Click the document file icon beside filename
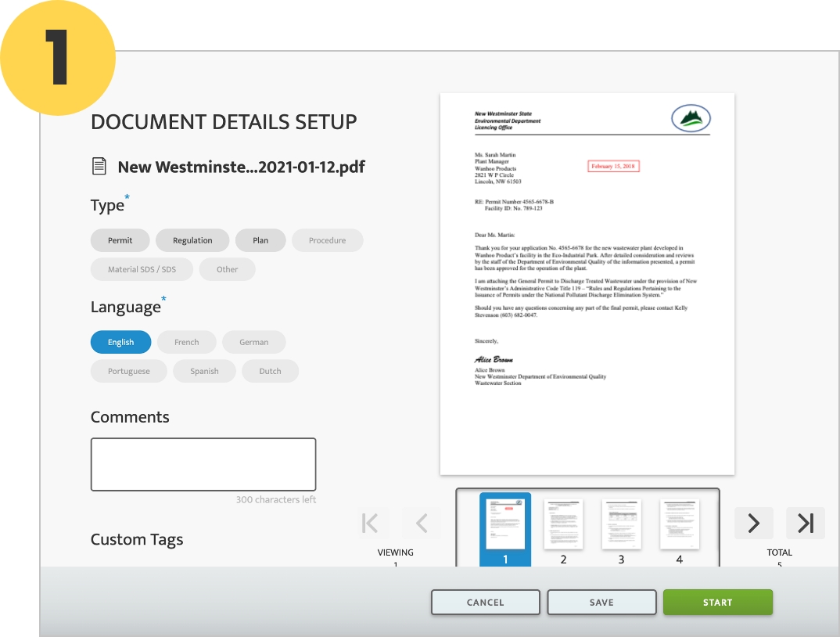Screen dimensions: 840x637 point(99,166)
